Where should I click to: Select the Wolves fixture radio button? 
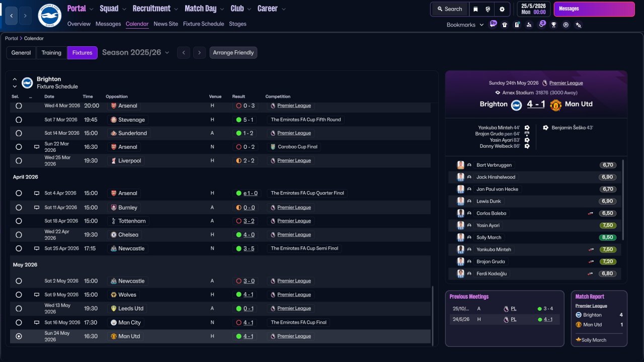19,295
